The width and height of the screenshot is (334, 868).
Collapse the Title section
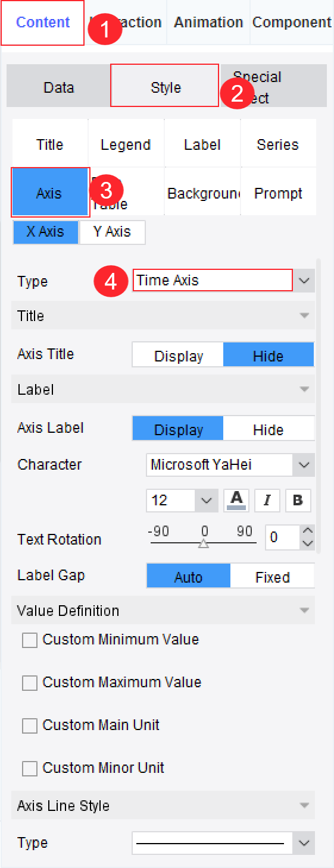[x=304, y=316]
